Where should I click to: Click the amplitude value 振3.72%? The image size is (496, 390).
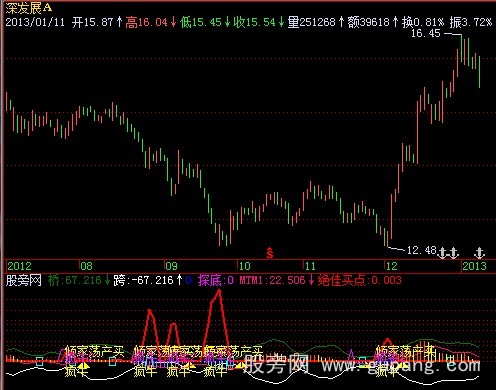coord(471,22)
